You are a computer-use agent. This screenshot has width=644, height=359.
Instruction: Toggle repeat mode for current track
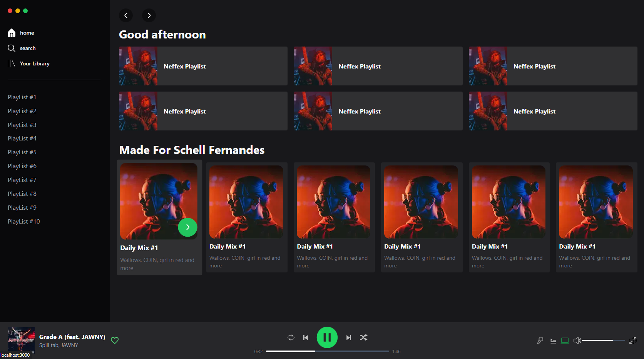point(291,337)
